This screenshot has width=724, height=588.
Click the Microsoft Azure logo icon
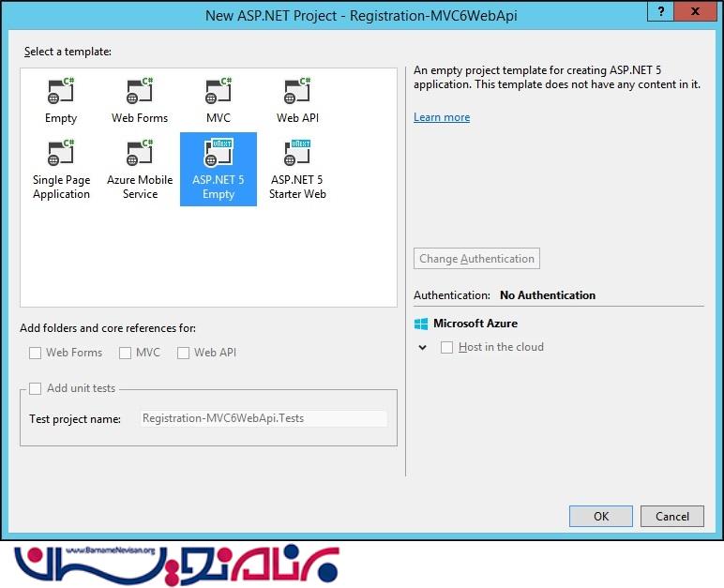click(421, 324)
